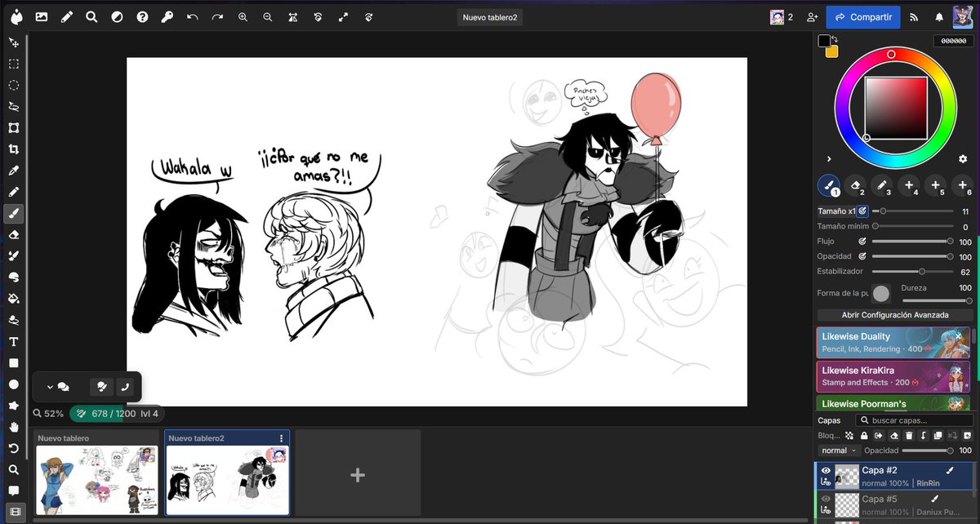Hide layer Capa #2 with eye icon
This screenshot has height=524, width=980.
[826, 470]
